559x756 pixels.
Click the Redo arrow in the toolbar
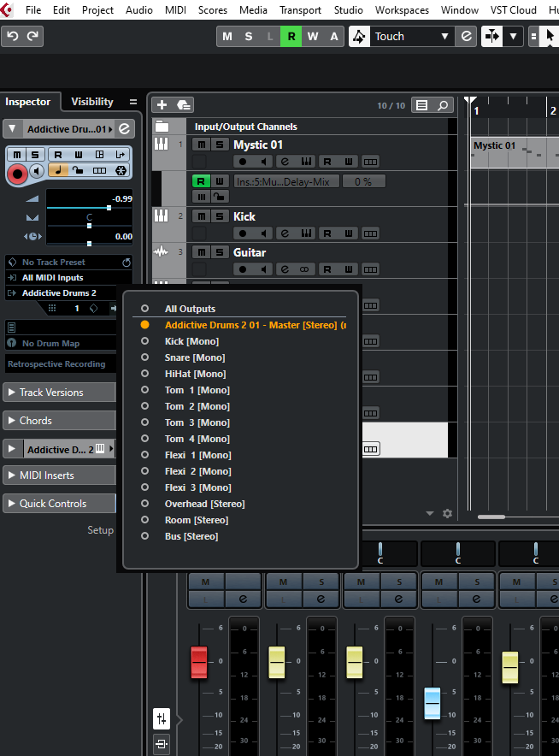32,36
